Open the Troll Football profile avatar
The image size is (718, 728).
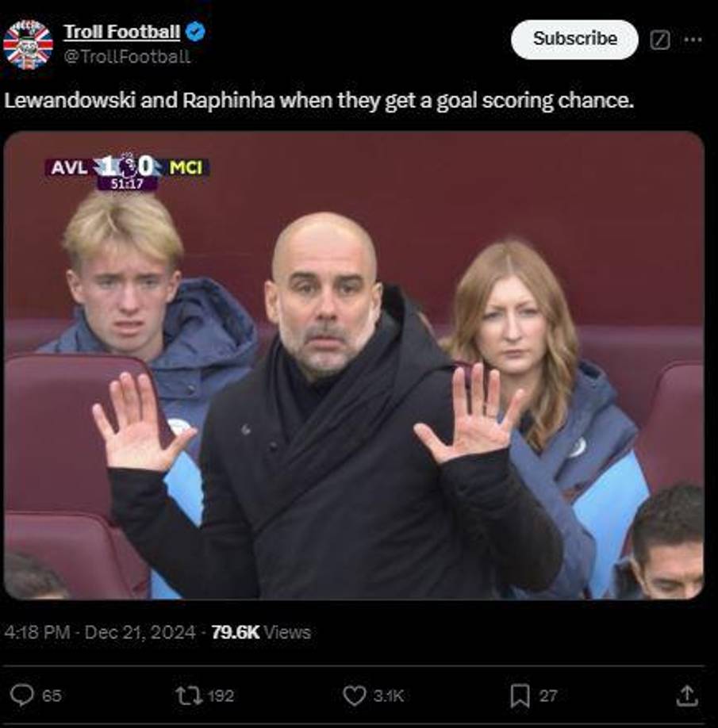(x=28, y=44)
